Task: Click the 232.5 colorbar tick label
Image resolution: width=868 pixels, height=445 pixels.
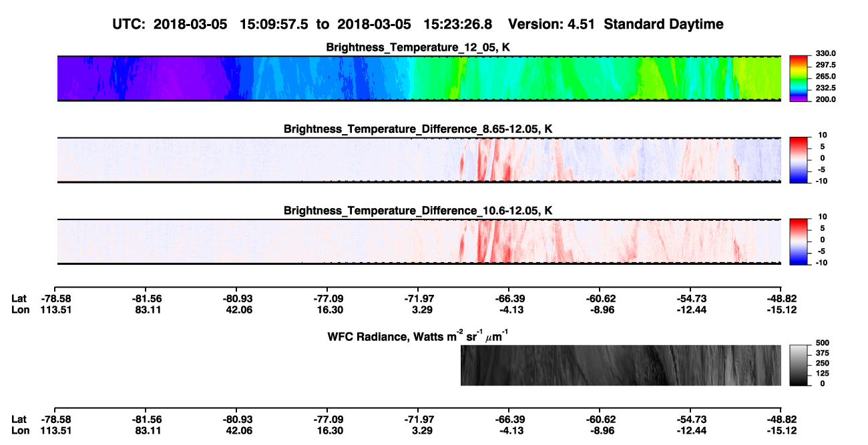Action: [826, 87]
